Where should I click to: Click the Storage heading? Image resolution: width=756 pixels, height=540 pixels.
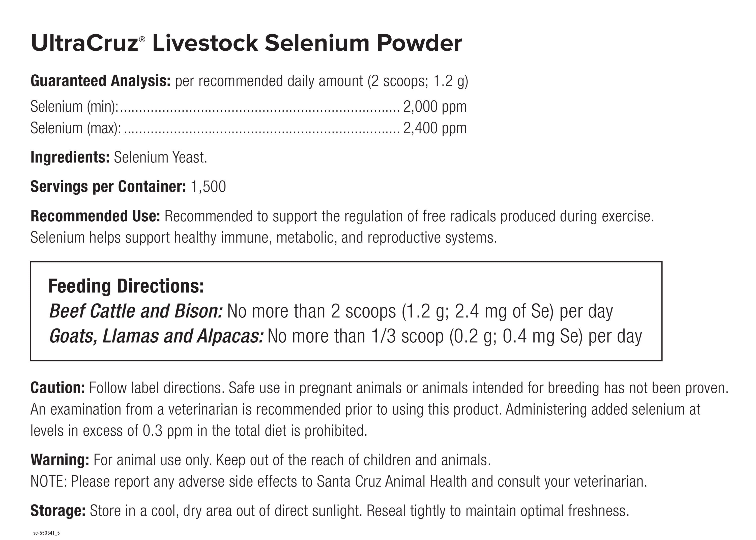point(58,511)
